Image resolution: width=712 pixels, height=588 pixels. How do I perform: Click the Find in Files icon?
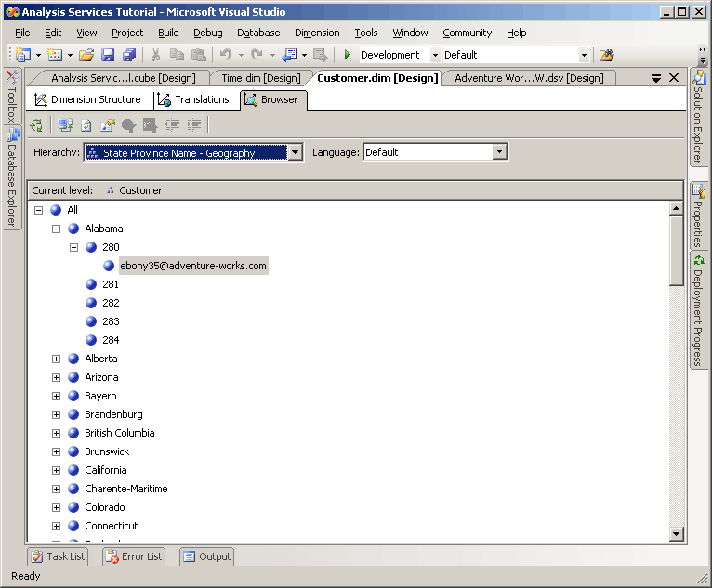coord(607,56)
